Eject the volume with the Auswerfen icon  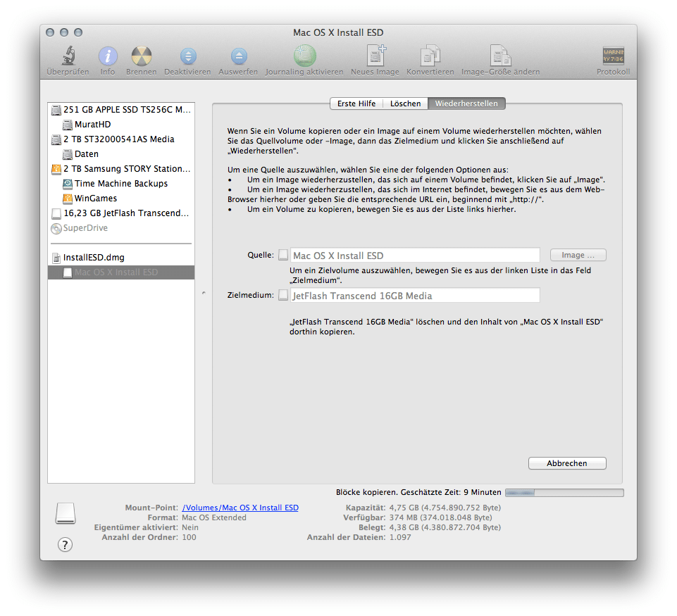(238, 56)
